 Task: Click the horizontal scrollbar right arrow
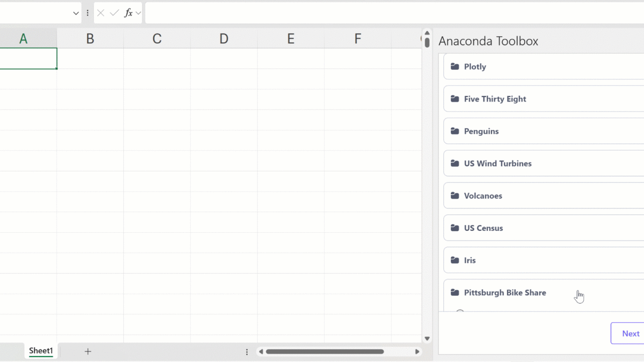(417, 351)
